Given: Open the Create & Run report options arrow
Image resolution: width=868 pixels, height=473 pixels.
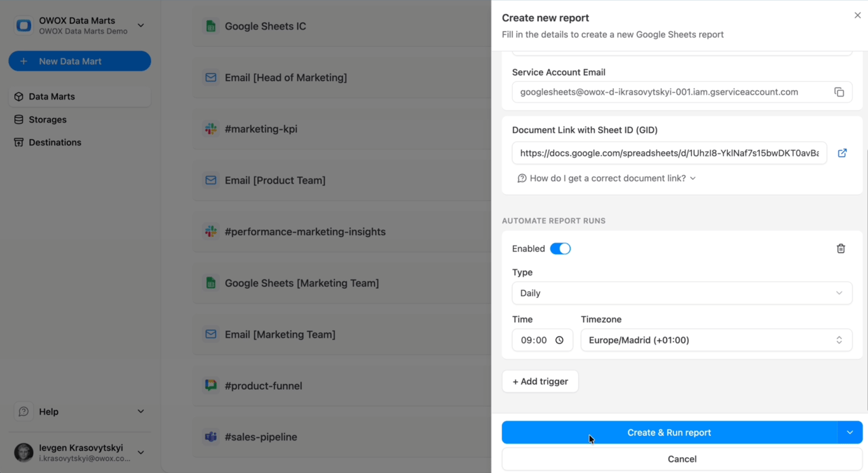Looking at the screenshot, I should [850, 432].
